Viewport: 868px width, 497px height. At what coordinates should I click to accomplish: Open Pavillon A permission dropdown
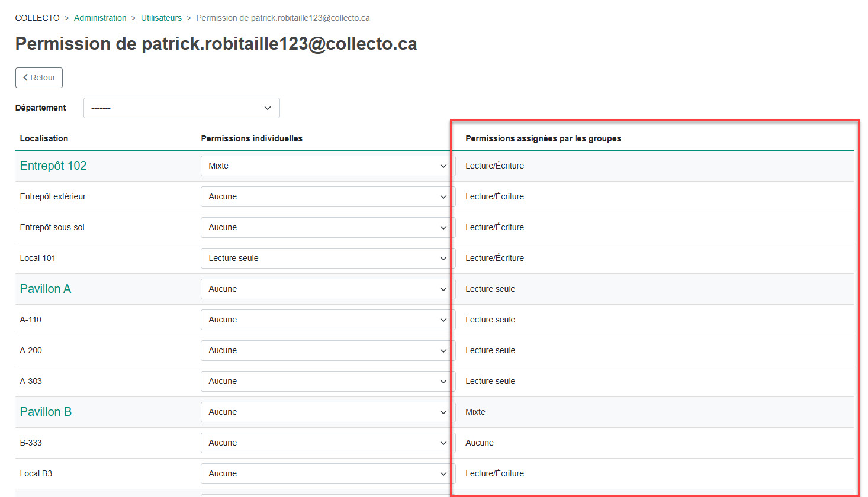tap(327, 289)
